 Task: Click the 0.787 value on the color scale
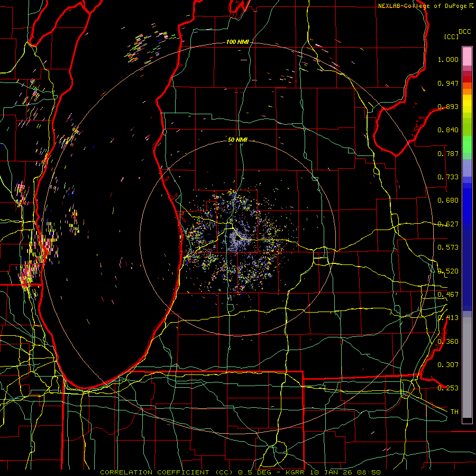448,153
